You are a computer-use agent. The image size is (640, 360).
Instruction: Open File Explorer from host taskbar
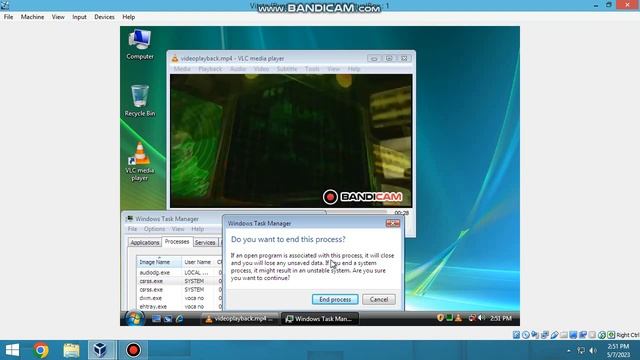point(71,350)
